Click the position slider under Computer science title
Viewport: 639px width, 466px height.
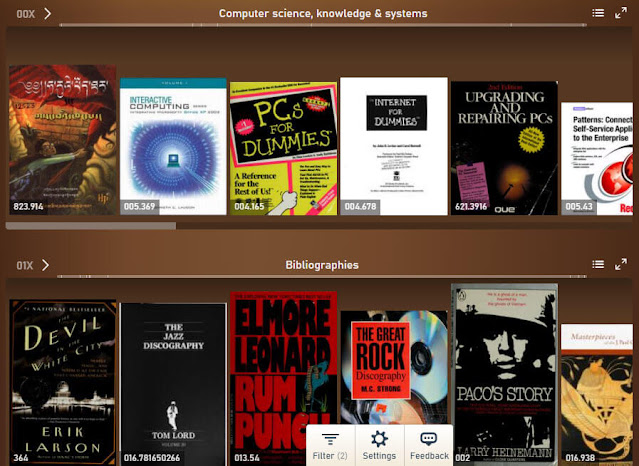322,25
